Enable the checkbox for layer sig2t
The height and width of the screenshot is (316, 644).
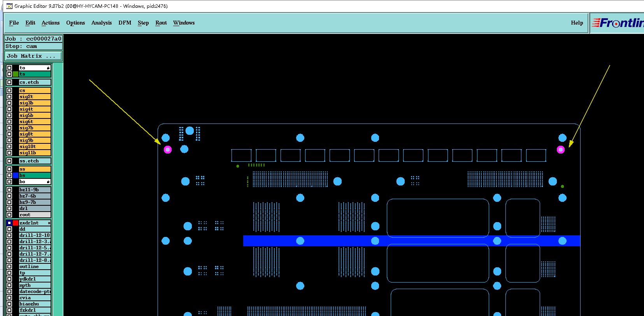click(x=9, y=97)
